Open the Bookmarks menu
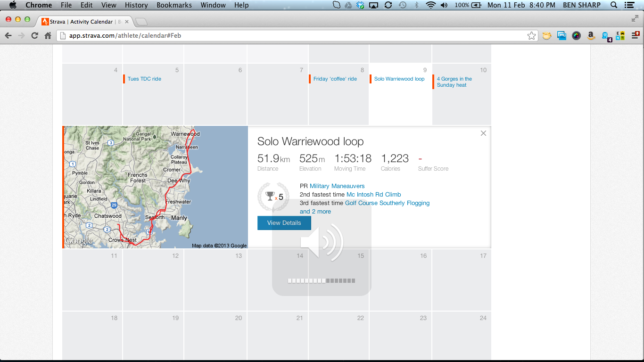 (x=174, y=5)
